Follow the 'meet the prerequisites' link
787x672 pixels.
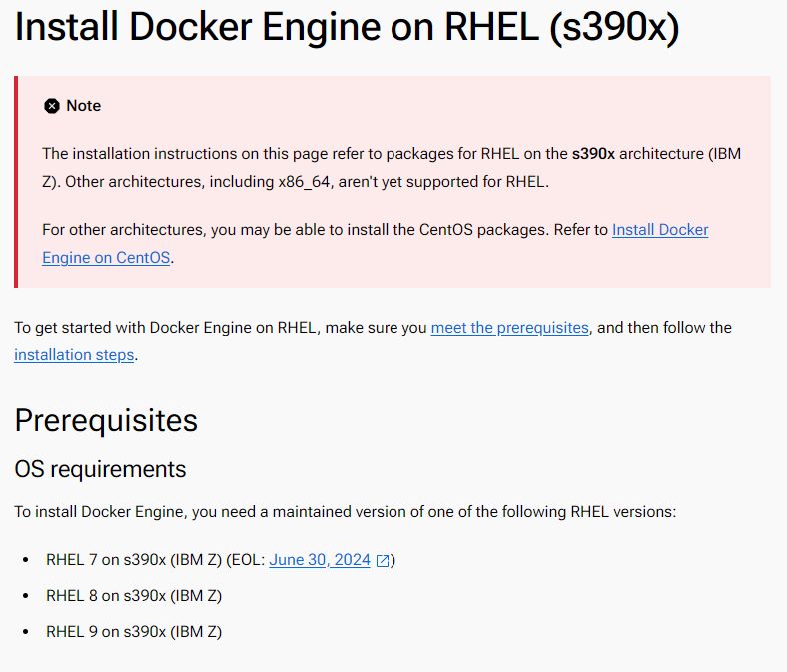click(x=510, y=328)
